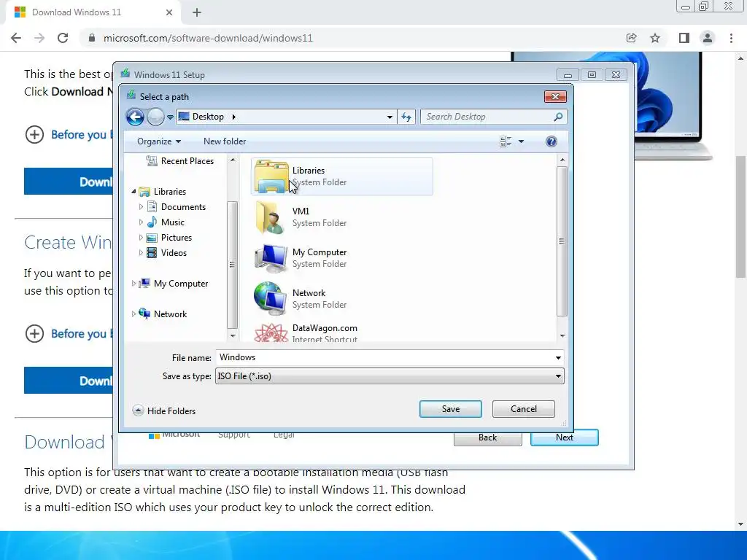Select the Videos library icon
Viewport: 747px width, 560px height.
click(152, 253)
